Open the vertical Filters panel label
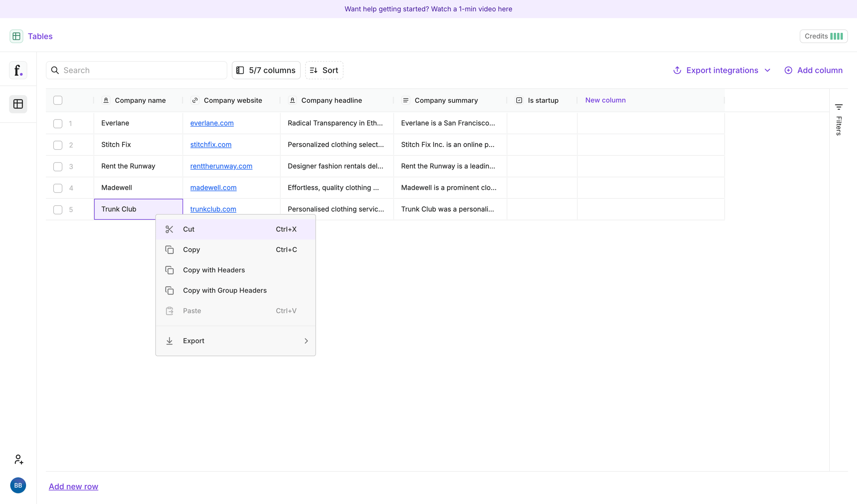This screenshot has width=857, height=504. pos(839,126)
